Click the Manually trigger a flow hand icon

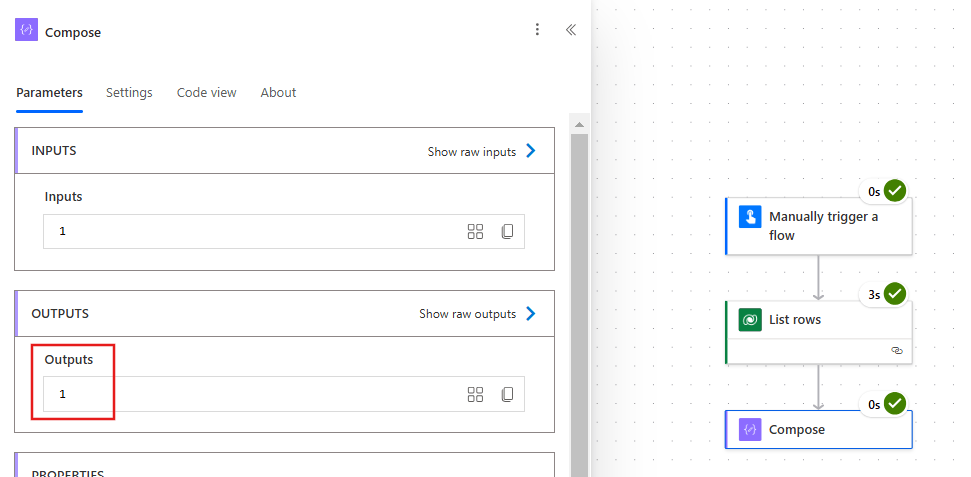(x=750, y=217)
